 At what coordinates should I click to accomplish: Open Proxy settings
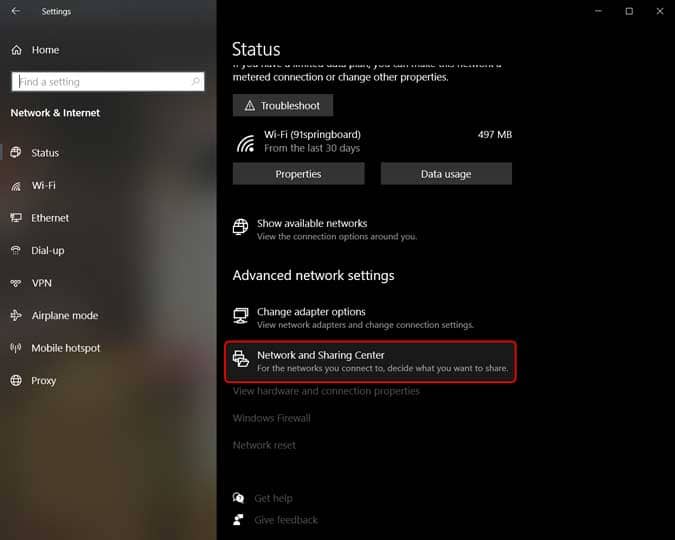[43, 381]
